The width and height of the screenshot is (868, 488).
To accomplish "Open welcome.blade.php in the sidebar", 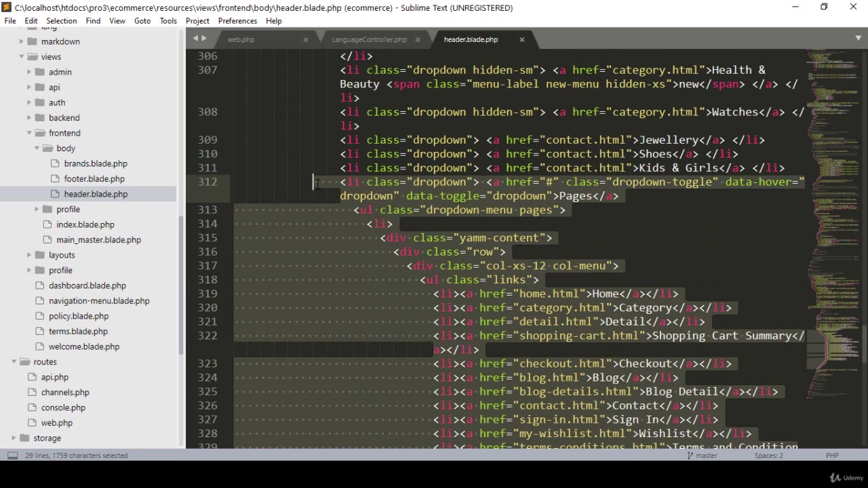I will tap(84, 346).
